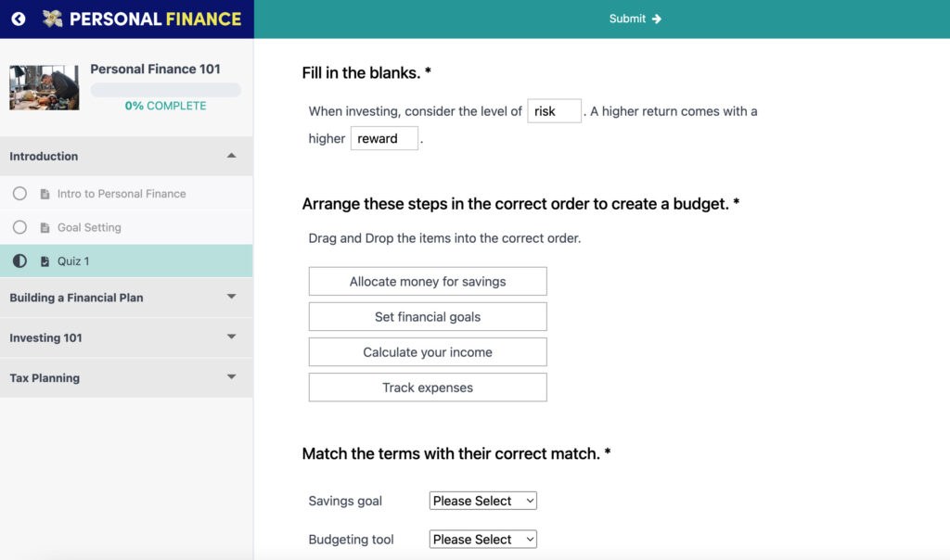Image resolution: width=950 pixels, height=560 pixels.
Task: Click the half-filled progress circle beside Quiz 1
Action: pyautogui.click(x=19, y=261)
